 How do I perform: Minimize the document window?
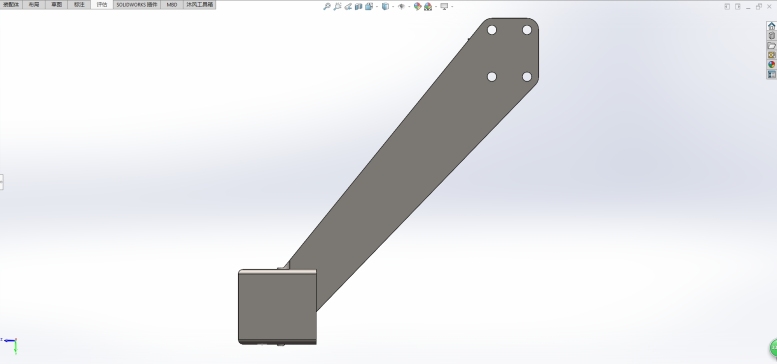748,7
